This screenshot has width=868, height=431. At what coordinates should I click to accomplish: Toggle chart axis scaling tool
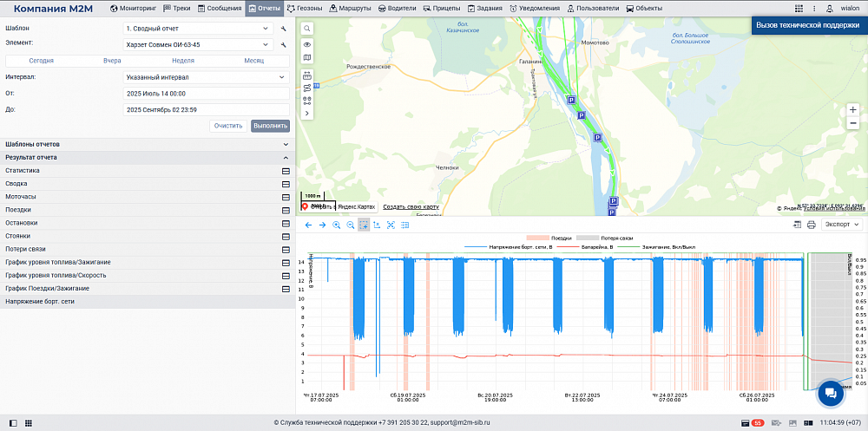[x=377, y=225]
